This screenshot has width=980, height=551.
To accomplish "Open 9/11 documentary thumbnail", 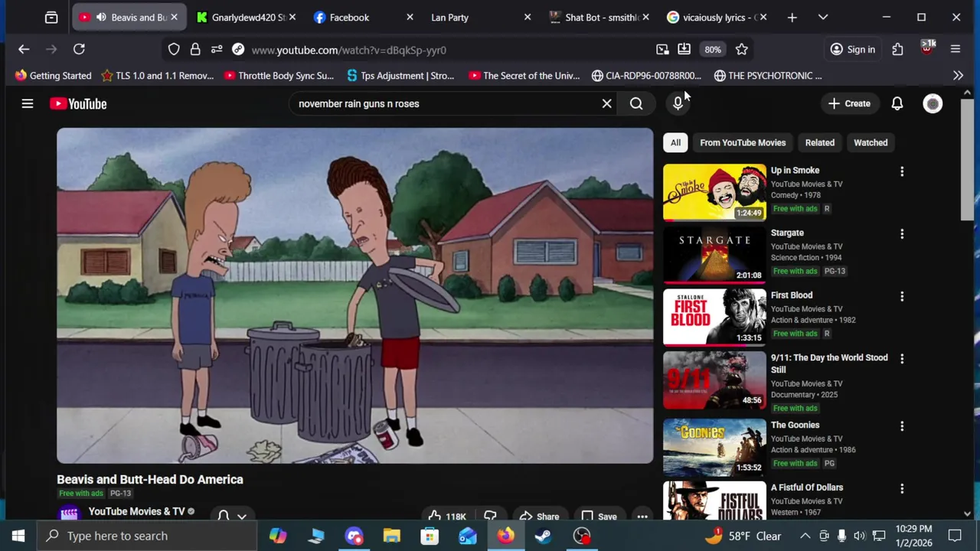I will pyautogui.click(x=714, y=380).
